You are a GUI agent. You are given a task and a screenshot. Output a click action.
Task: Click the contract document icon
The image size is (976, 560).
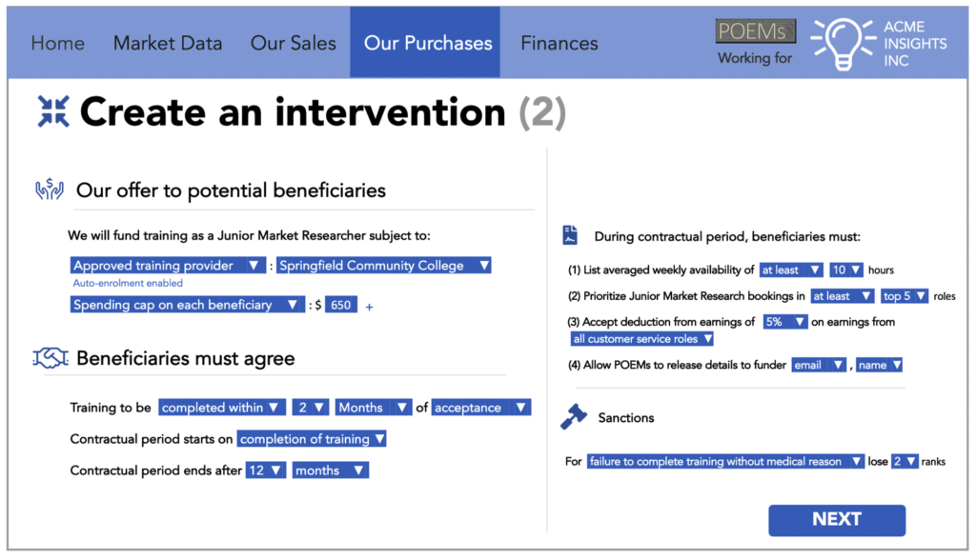570,235
